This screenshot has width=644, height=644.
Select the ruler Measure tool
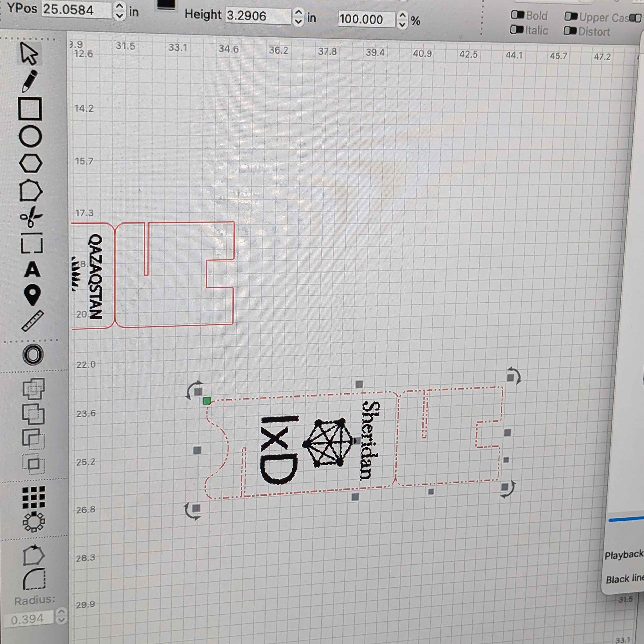click(x=33, y=321)
